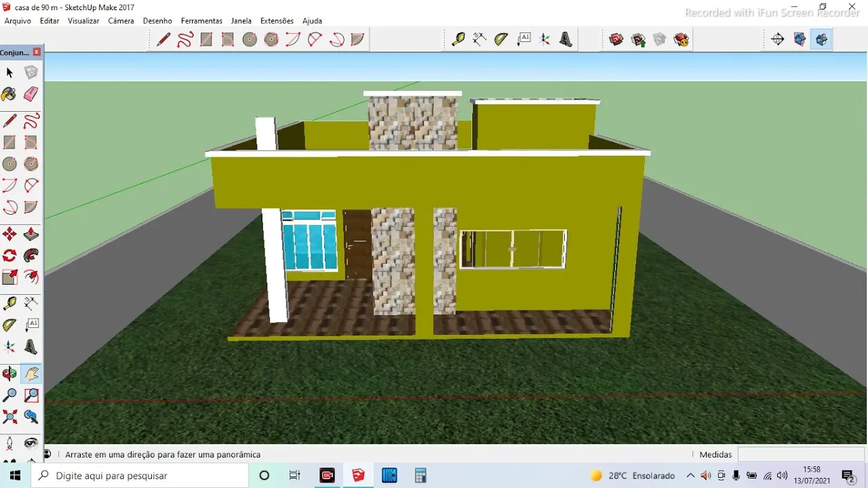The height and width of the screenshot is (488, 868).
Task: Select the Rotate tool
Action: (9, 256)
